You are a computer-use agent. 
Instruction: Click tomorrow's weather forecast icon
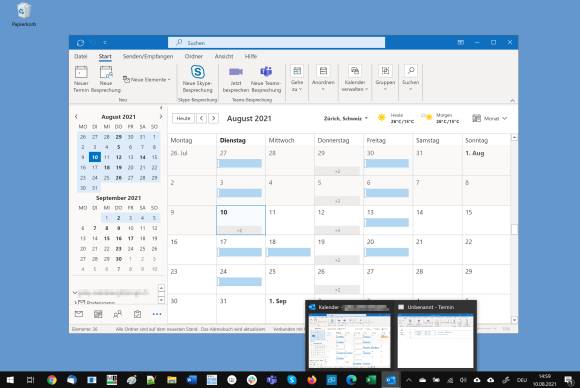click(427, 117)
